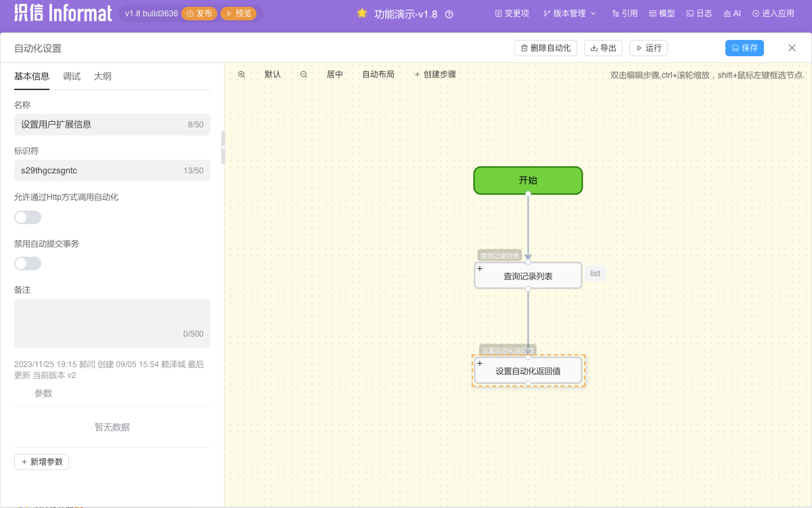This screenshot has width=812, height=508.
Task: Click plus icon on 查询记录列表 node
Action: [480, 269]
